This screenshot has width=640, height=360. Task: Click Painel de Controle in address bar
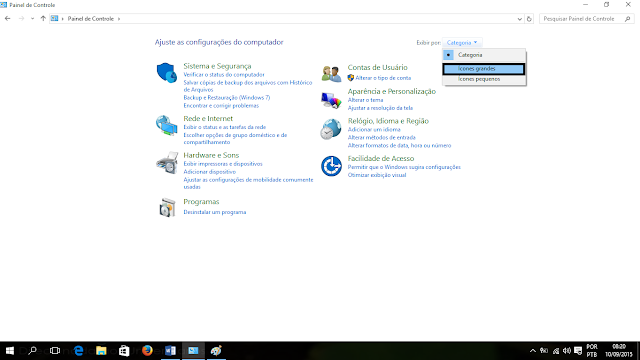[91, 19]
